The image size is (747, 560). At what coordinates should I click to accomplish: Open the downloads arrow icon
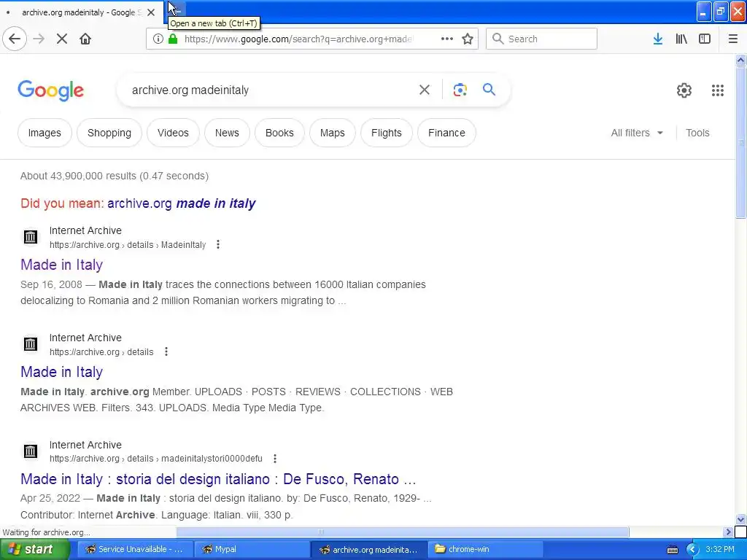(658, 39)
